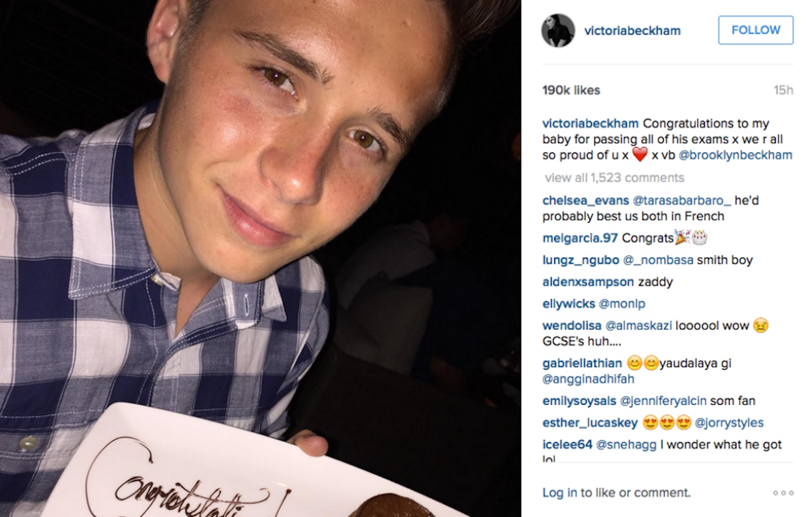
Task: Visit aldenxsampson commenter profile
Action: (x=588, y=282)
